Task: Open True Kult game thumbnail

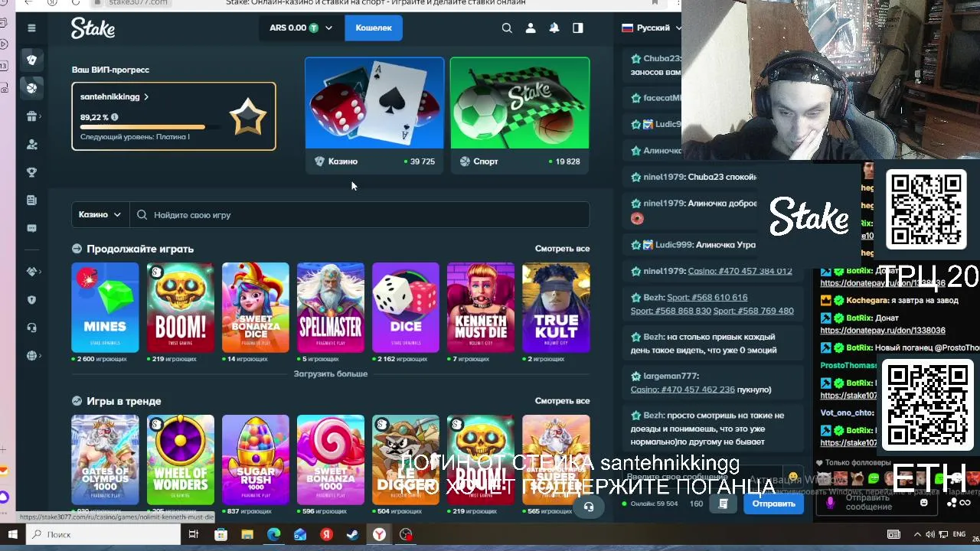Action: (556, 308)
